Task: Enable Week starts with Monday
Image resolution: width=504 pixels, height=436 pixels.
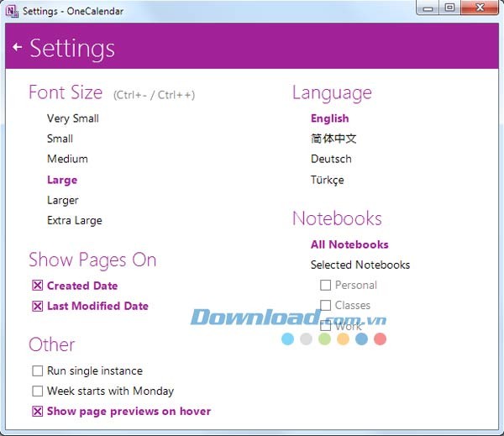Action: [x=37, y=391]
